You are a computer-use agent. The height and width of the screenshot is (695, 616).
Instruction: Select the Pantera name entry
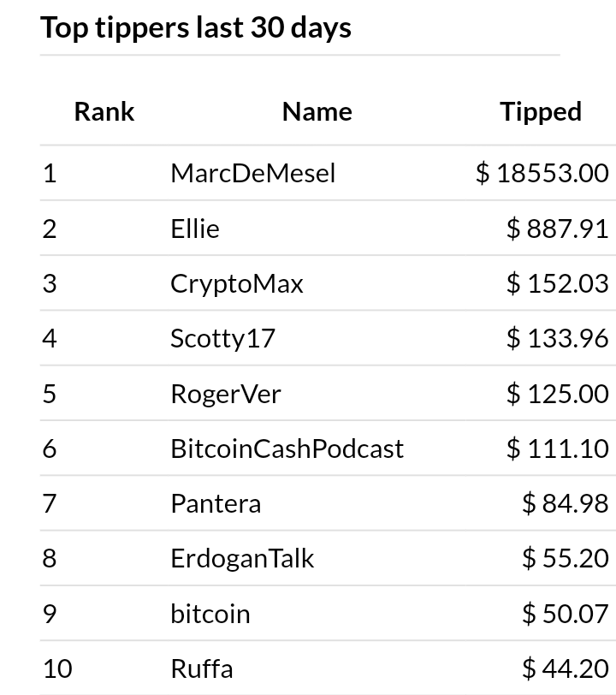(216, 503)
